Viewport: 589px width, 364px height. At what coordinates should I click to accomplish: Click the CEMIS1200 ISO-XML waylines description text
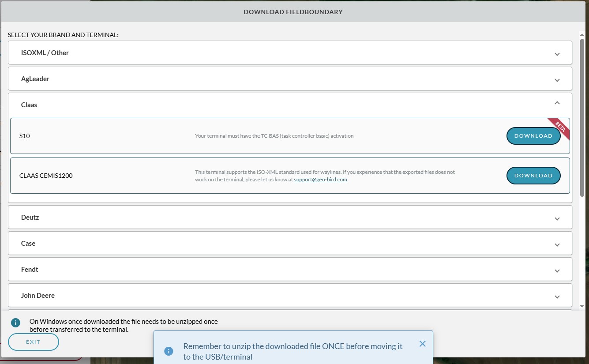[325, 176]
